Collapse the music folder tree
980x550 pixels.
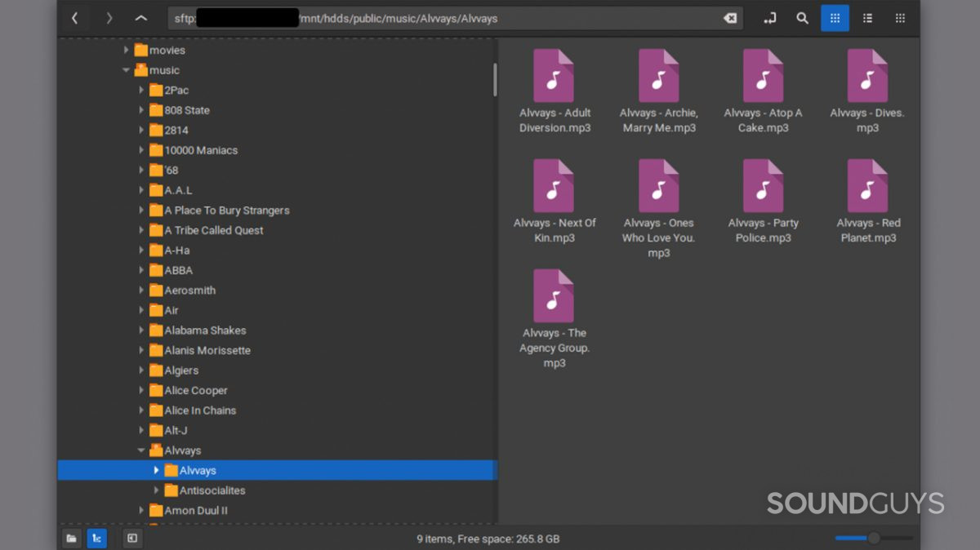click(126, 70)
